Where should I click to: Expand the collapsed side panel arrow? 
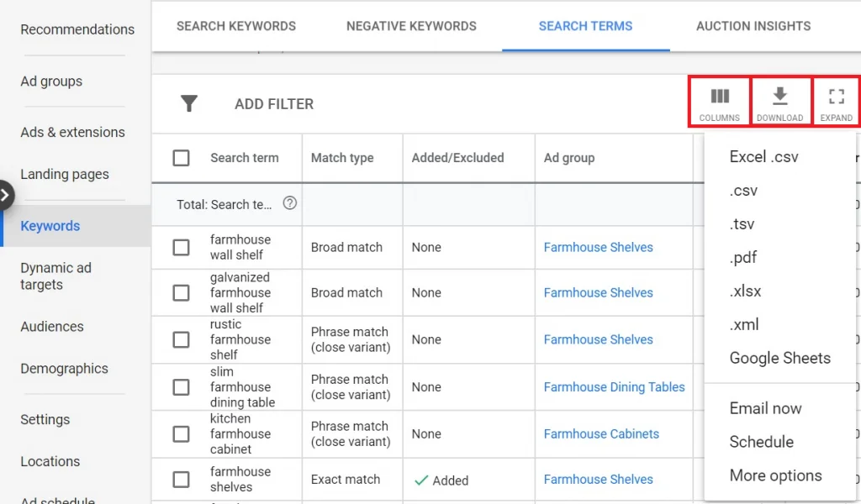tap(5, 195)
